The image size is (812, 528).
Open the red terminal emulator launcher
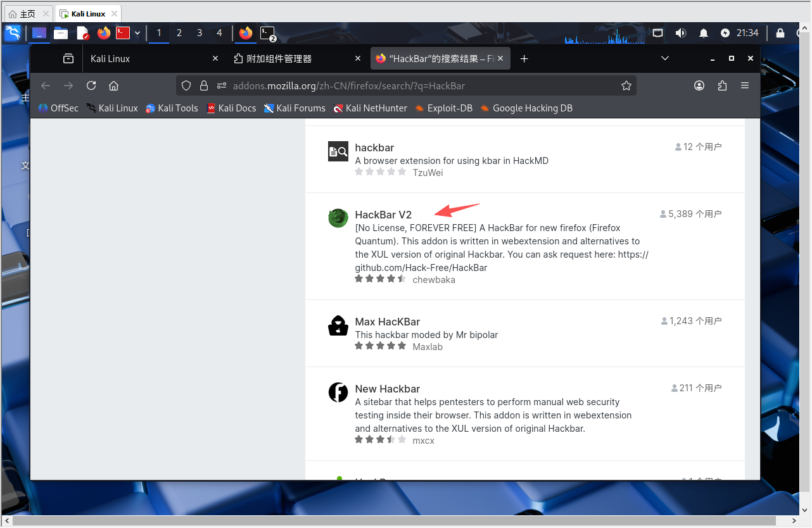point(123,33)
